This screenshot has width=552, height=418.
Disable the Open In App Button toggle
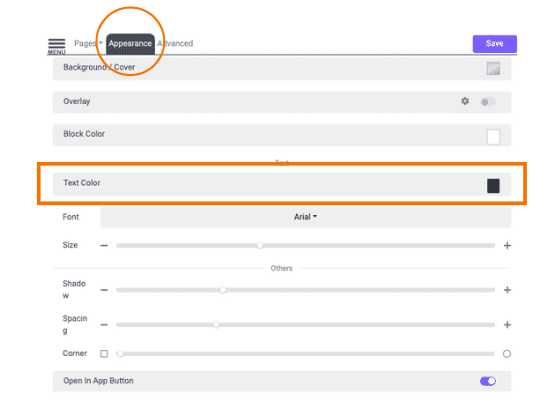(488, 381)
